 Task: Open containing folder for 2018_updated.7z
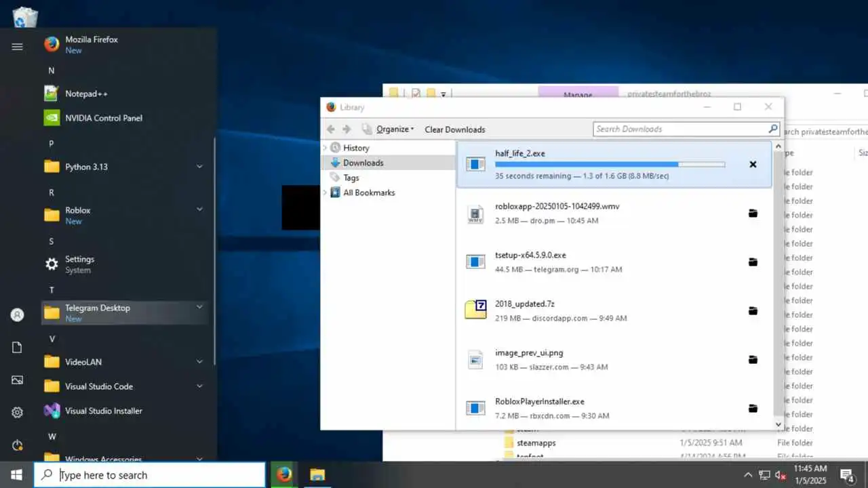(x=753, y=310)
